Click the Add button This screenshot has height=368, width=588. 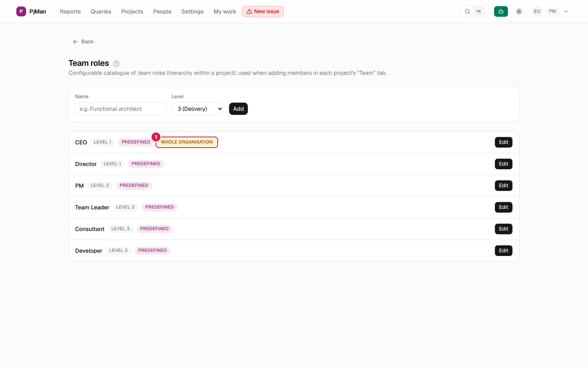click(x=238, y=109)
